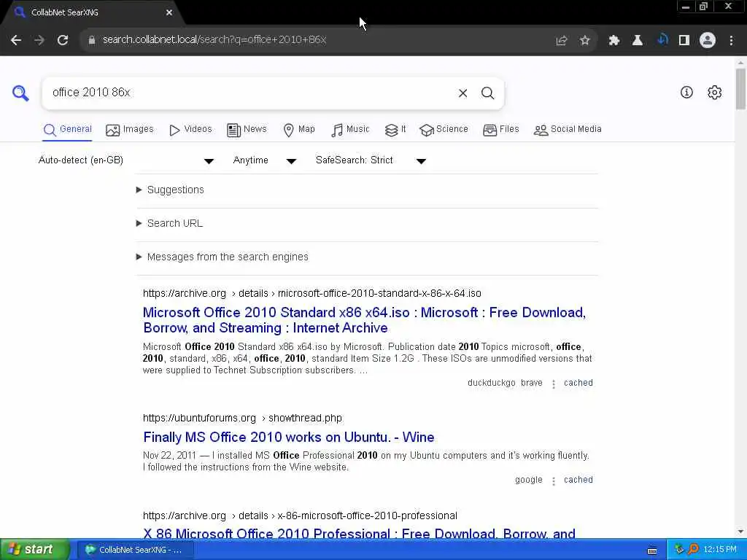Select the General category tab
This screenshot has width=747, height=560.
[x=67, y=130]
